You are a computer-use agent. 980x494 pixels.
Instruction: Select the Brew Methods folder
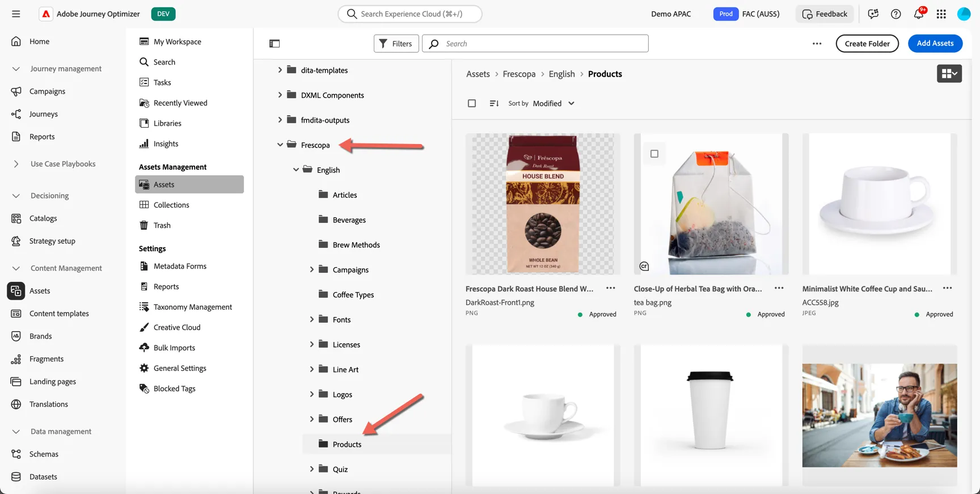pyautogui.click(x=356, y=245)
